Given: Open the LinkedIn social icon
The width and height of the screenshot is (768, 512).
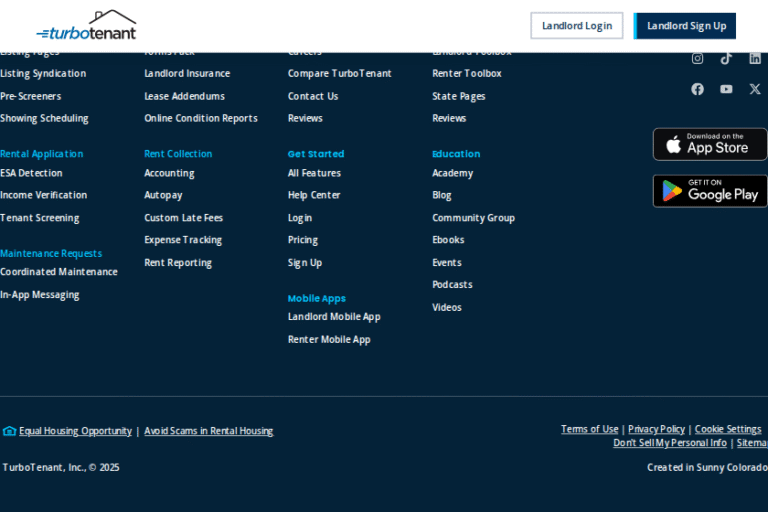Looking at the screenshot, I should (755, 59).
